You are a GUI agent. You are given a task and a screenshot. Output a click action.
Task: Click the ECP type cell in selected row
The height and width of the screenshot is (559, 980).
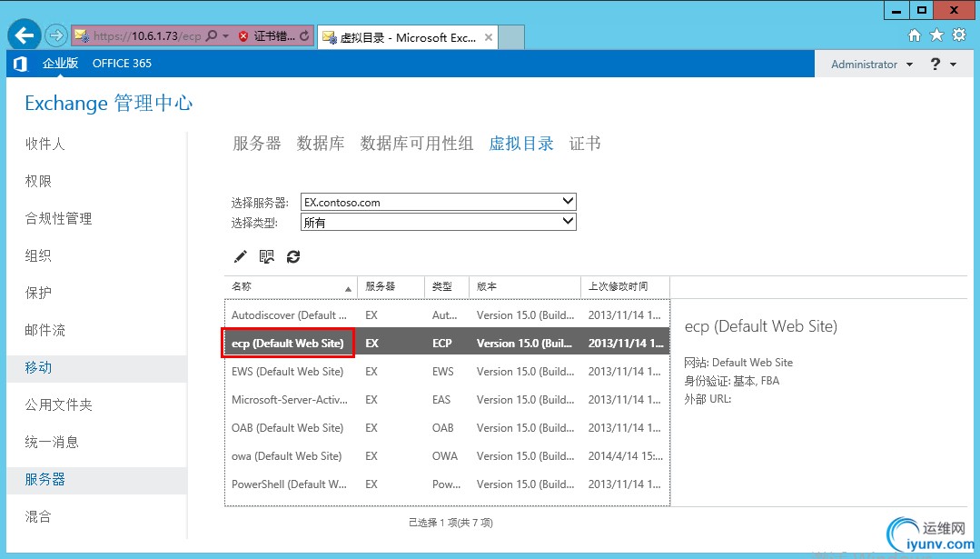pos(442,344)
